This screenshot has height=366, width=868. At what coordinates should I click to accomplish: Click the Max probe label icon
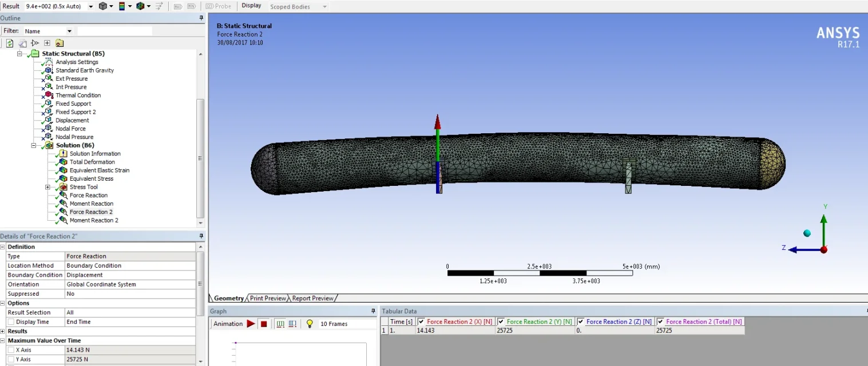[x=177, y=6]
